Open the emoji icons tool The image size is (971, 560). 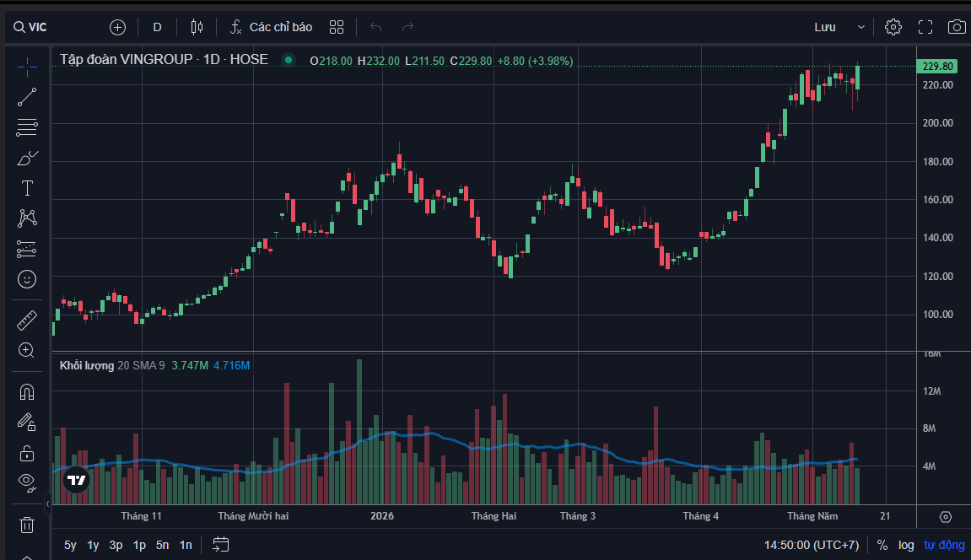(27, 280)
